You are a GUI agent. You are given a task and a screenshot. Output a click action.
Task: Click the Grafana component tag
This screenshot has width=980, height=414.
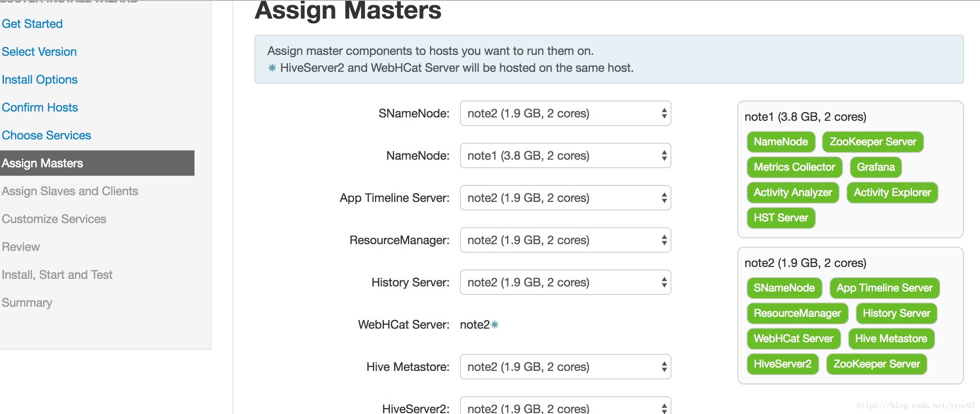pos(876,167)
